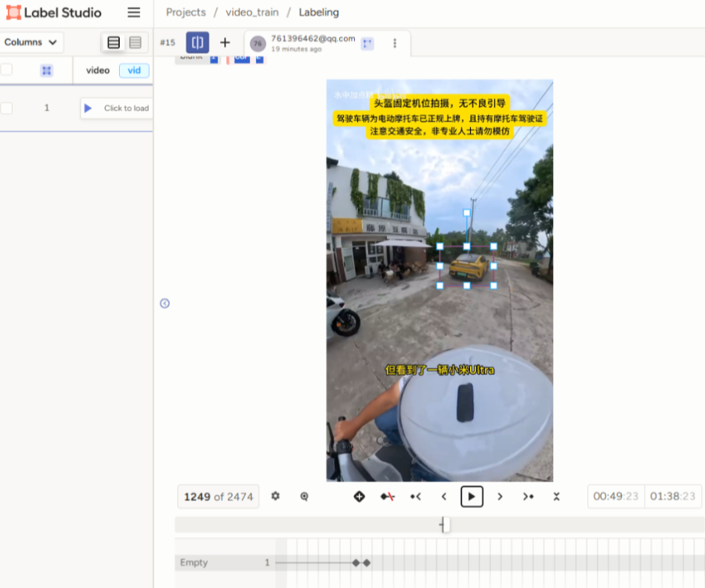Click the yellow car inside bounding box
Image resolution: width=705 pixels, height=588 pixels.
(468, 266)
